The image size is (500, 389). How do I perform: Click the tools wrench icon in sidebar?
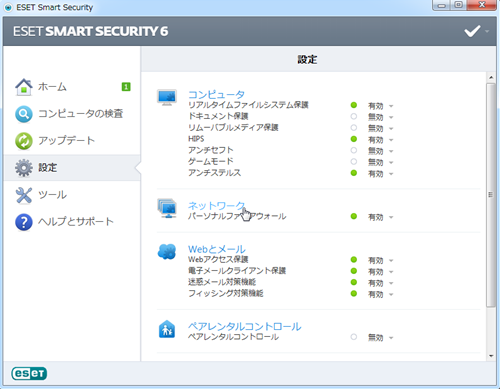click(24, 195)
